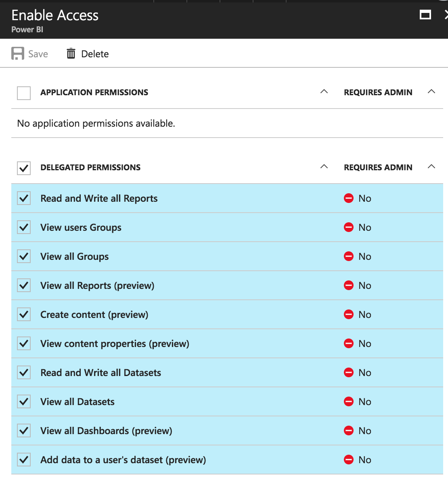448x489 pixels.
Task: Sort chevron beside Application Requires Admin header
Action: [x=431, y=92]
